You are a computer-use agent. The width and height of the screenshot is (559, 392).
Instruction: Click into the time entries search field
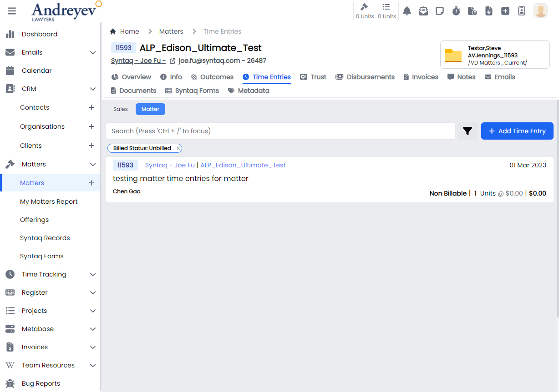point(280,131)
